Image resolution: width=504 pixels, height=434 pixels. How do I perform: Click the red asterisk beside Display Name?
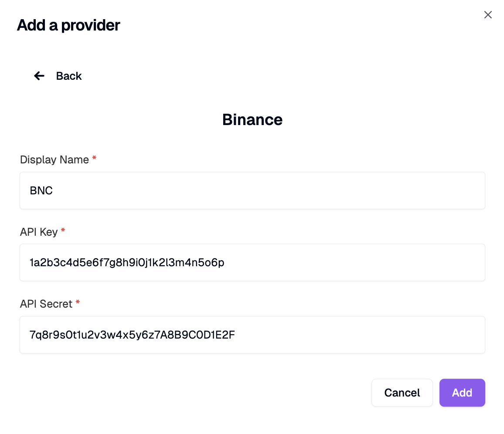pyautogui.click(x=94, y=158)
